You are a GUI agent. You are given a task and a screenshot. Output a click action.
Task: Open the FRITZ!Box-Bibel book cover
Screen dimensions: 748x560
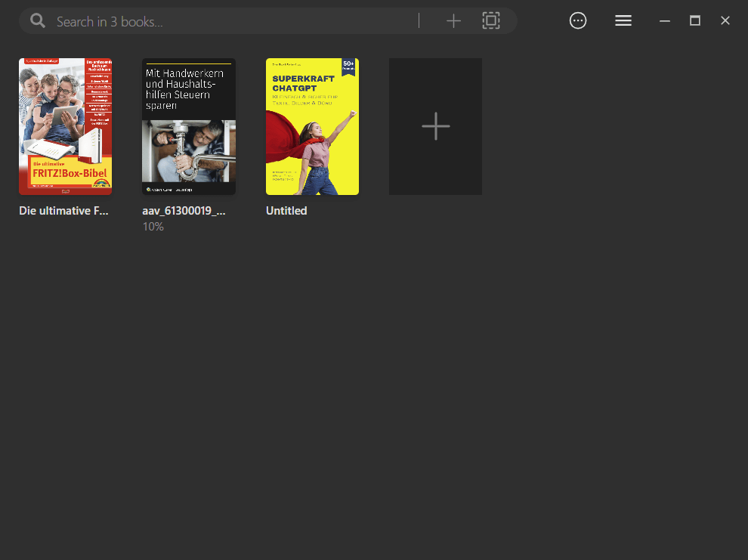point(66,126)
